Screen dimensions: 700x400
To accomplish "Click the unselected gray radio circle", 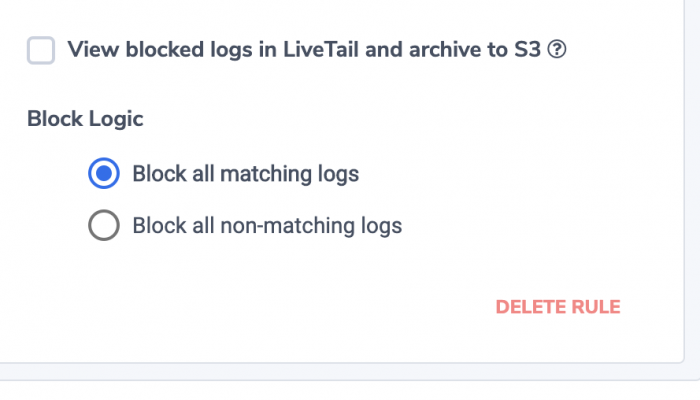I will pyautogui.click(x=104, y=225).
